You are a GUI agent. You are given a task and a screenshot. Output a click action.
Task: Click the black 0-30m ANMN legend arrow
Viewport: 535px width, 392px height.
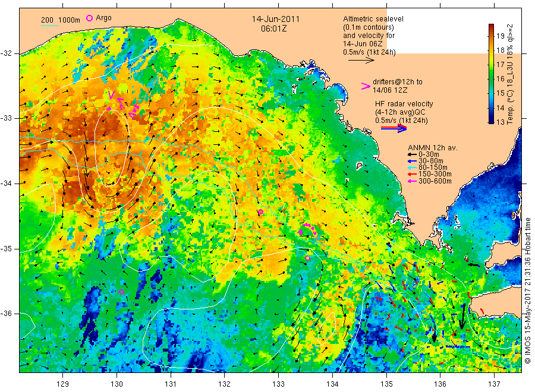tap(413, 155)
